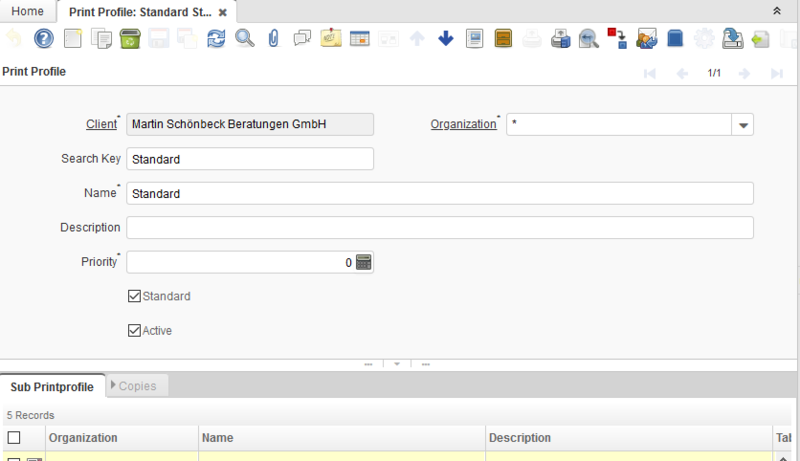Open the Chat speech bubbles icon
The width and height of the screenshot is (800, 461).
(x=302, y=39)
